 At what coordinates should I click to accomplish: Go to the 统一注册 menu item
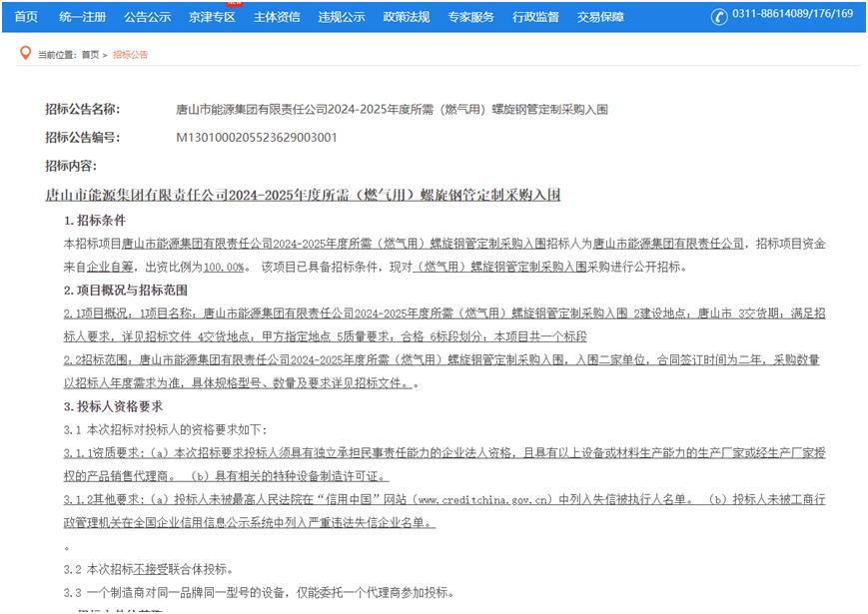tap(82, 17)
